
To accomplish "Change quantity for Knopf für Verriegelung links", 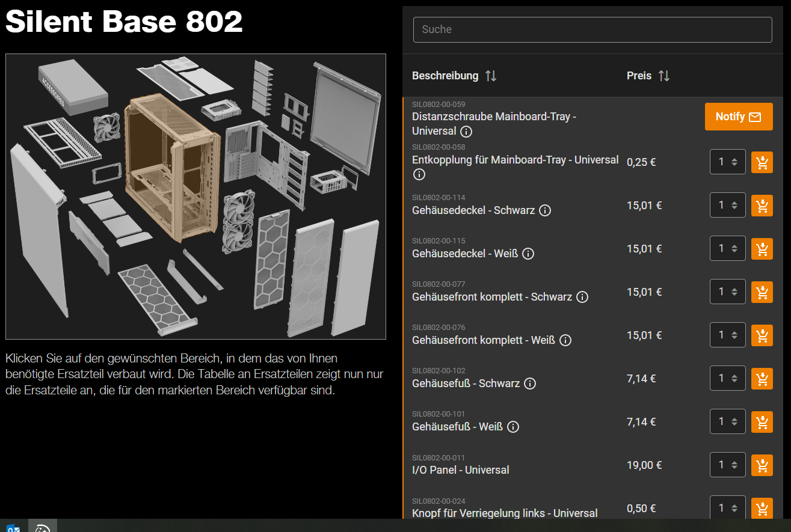I will pyautogui.click(x=728, y=508).
